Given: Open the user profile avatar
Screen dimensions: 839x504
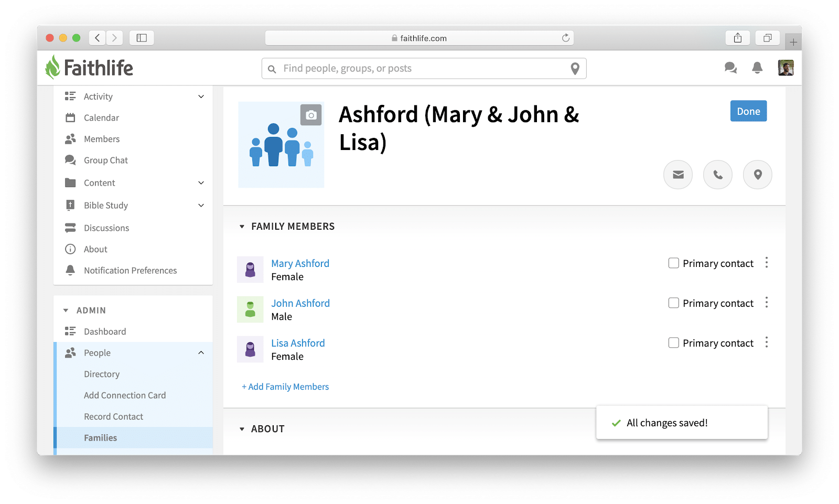Looking at the screenshot, I should (x=786, y=68).
